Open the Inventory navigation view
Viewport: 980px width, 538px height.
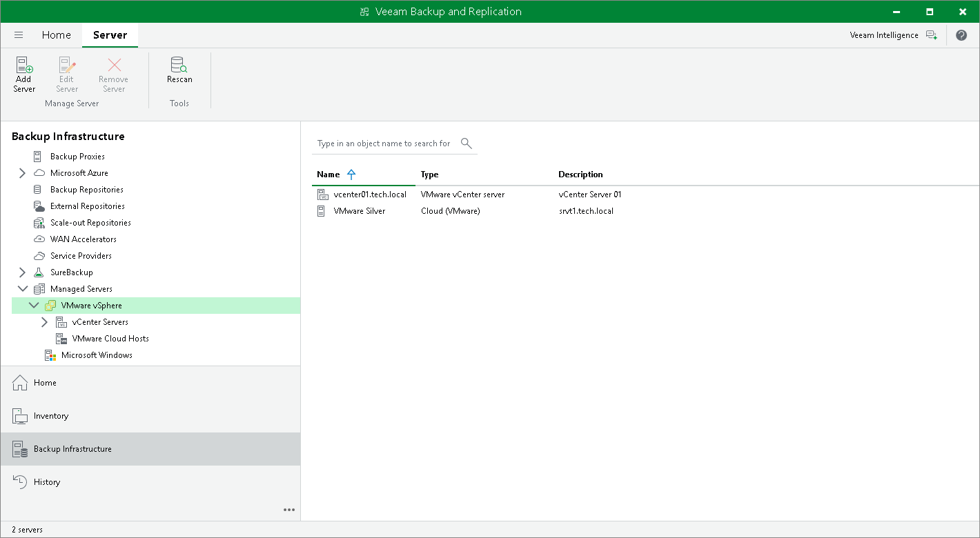click(51, 416)
